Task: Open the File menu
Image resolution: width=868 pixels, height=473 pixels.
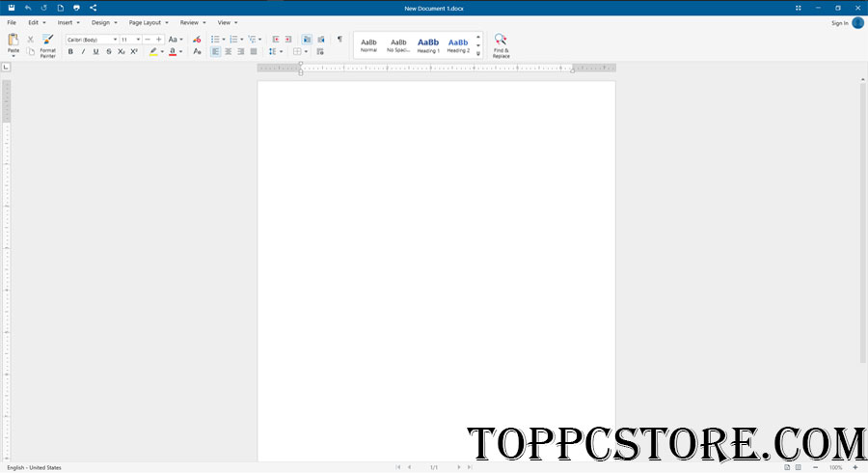Action: tap(12, 23)
